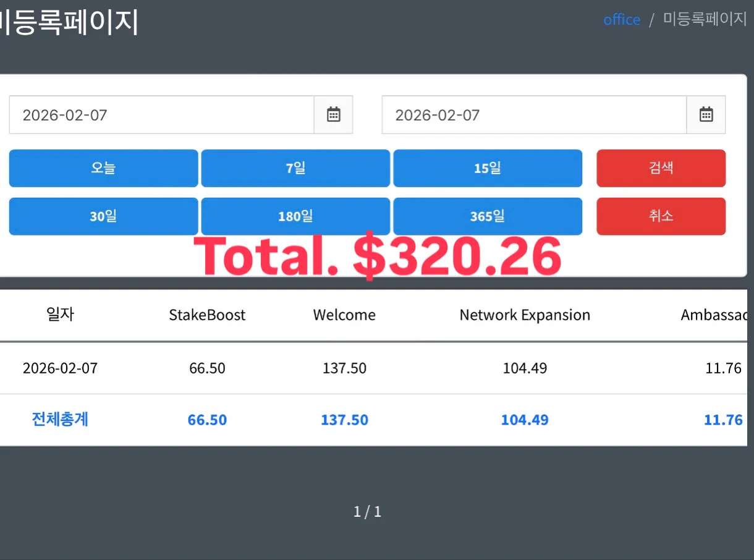Click the end date input field
This screenshot has width=754, height=560.
pyautogui.click(x=535, y=115)
